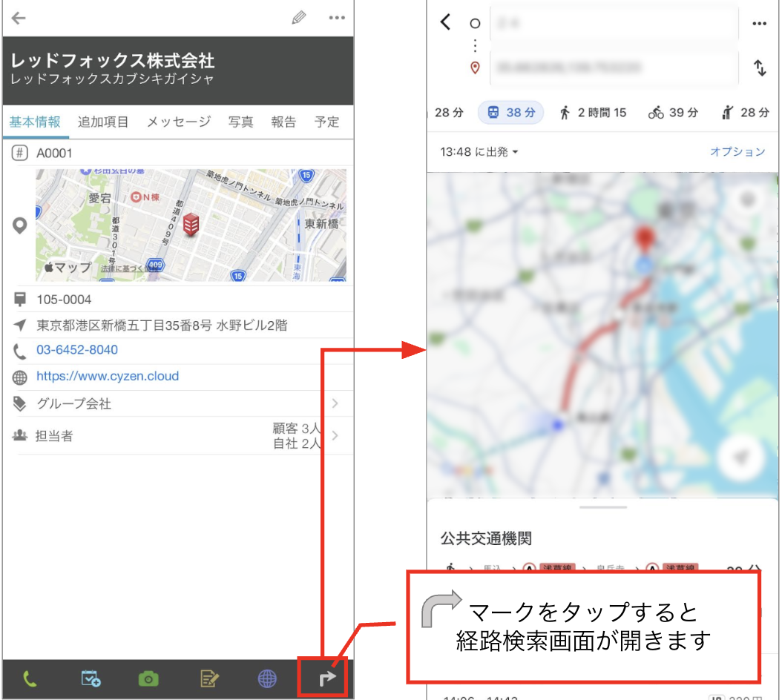The image size is (782, 700).
Task: Tap the purple globe icon in bottom bar
Action: (x=267, y=679)
